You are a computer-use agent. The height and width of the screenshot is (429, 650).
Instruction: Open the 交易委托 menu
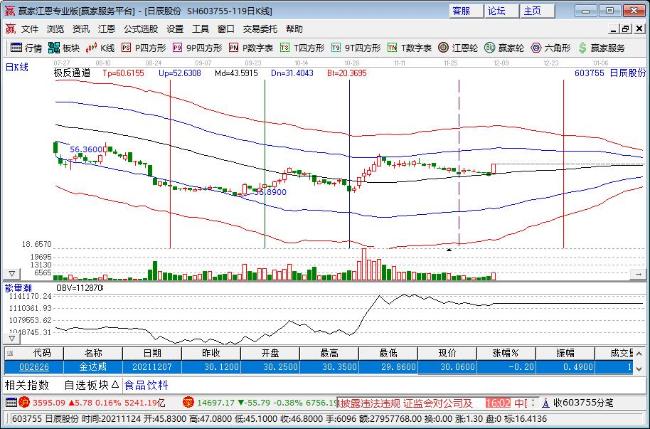click(x=260, y=29)
